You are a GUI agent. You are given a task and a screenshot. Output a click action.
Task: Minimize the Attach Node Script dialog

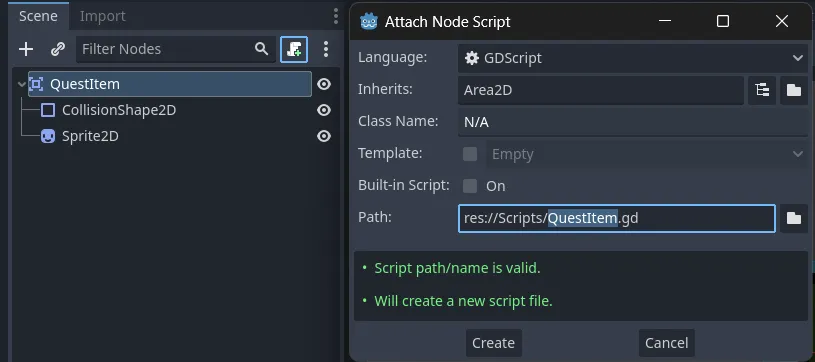(665, 21)
